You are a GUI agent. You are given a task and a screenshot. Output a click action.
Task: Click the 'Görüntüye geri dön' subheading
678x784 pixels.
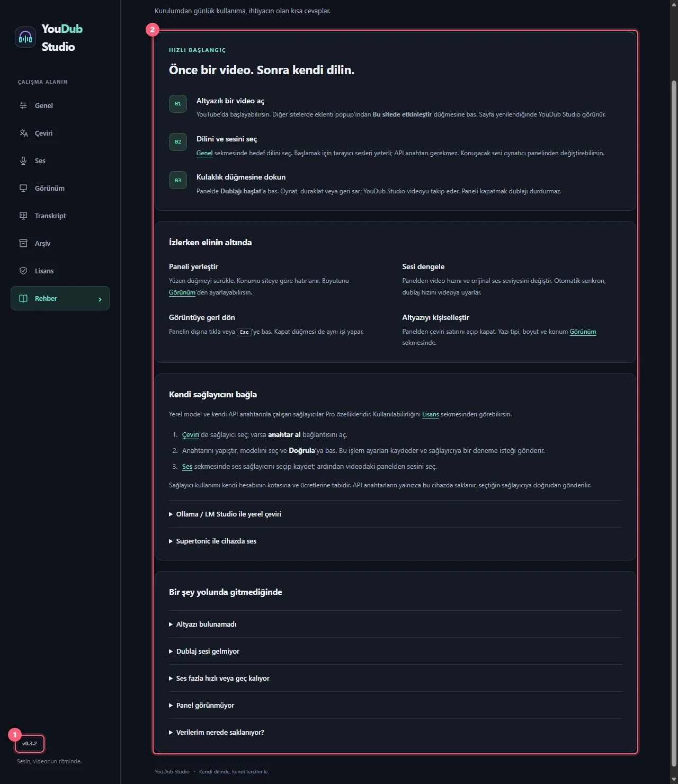coord(202,317)
